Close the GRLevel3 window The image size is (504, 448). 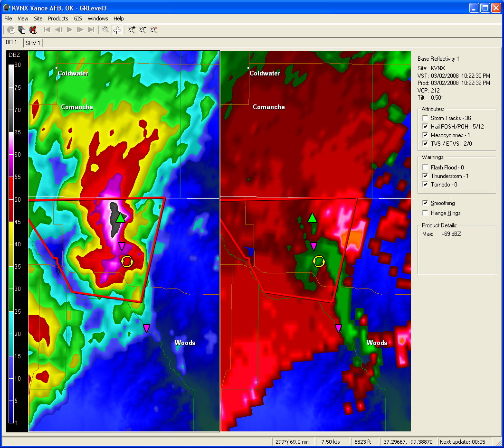tap(496, 8)
